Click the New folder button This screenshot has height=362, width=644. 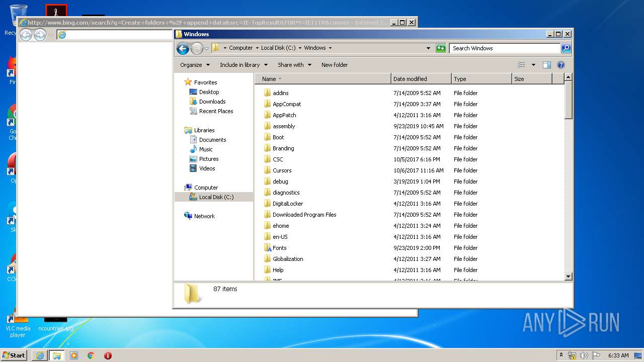click(335, 65)
